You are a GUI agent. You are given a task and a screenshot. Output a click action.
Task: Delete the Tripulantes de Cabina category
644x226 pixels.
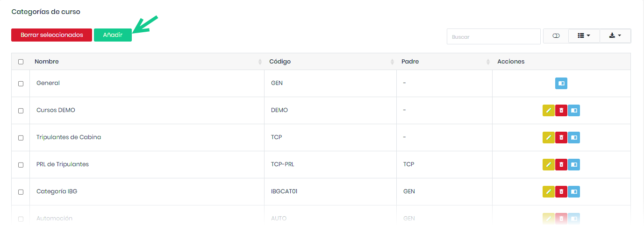tap(561, 138)
